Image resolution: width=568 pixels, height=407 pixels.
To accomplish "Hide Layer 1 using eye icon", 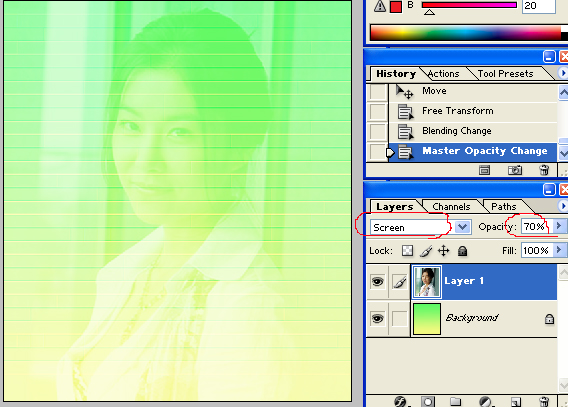I will click(x=377, y=281).
